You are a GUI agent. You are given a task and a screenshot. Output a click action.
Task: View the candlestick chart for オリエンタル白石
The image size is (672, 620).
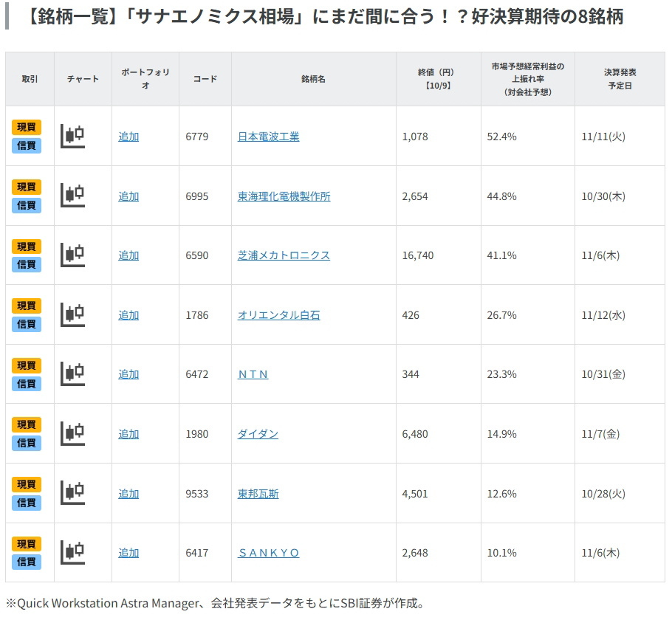72,314
